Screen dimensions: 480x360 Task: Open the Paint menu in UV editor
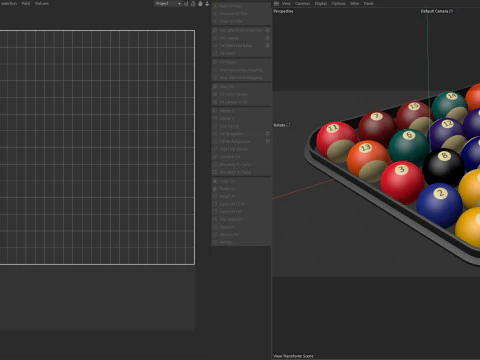(26, 3)
